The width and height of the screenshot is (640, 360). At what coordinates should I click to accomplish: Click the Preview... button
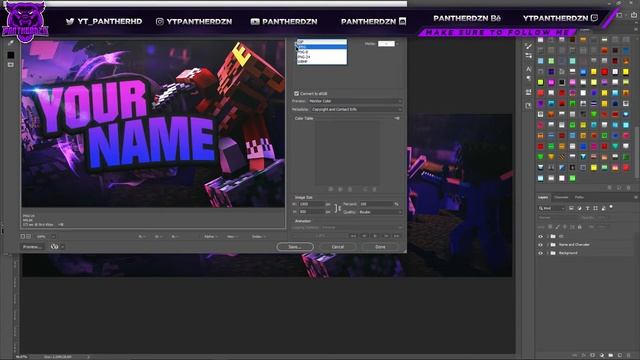[31, 247]
